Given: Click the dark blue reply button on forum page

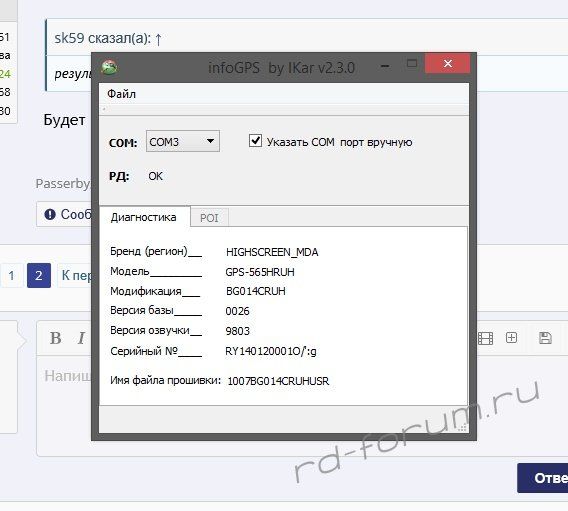Looking at the screenshot, I should coord(542,478).
